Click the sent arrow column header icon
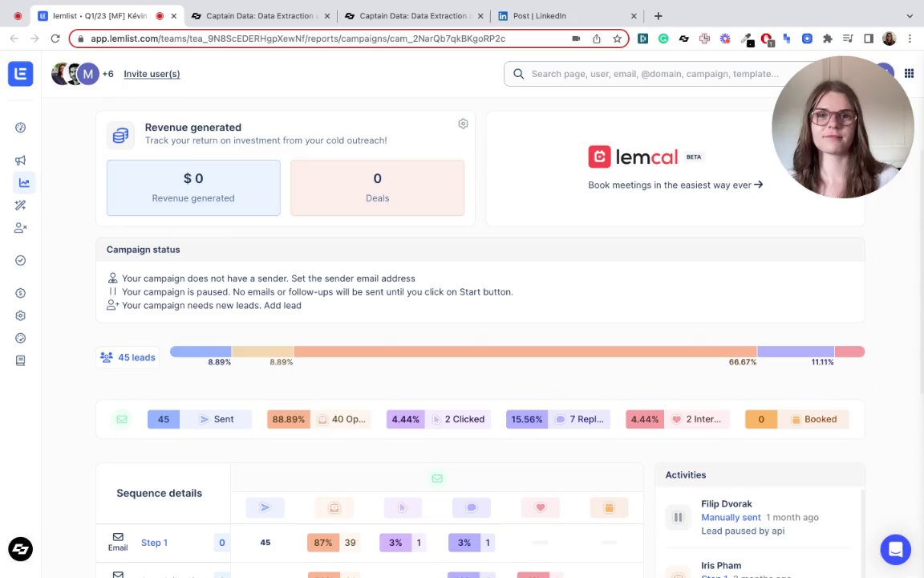The width and height of the screenshot is (924, 578). 265,507
